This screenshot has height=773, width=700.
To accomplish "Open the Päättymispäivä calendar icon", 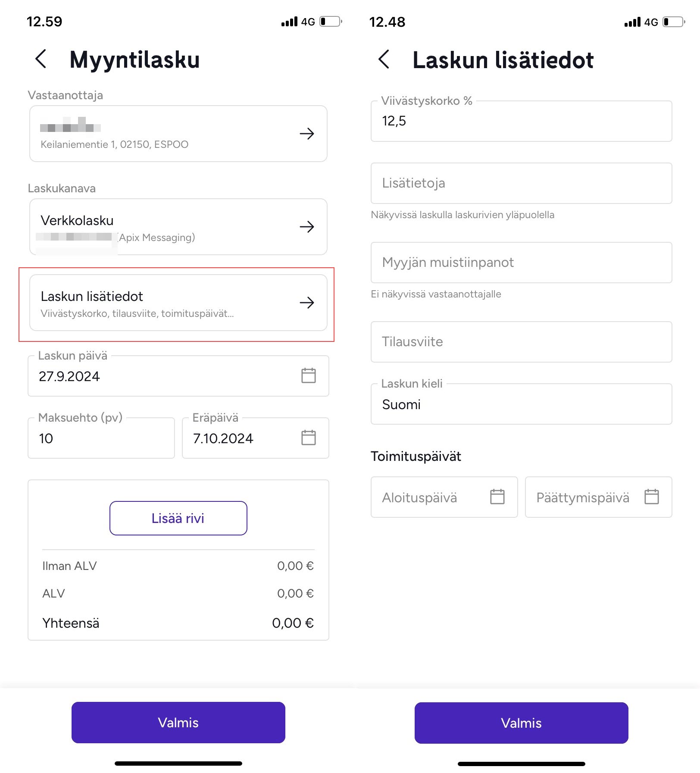I will [x=651, y=497].
